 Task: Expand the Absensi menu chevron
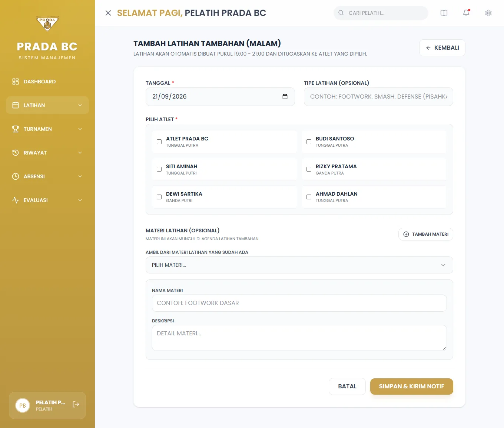point(80,176)
